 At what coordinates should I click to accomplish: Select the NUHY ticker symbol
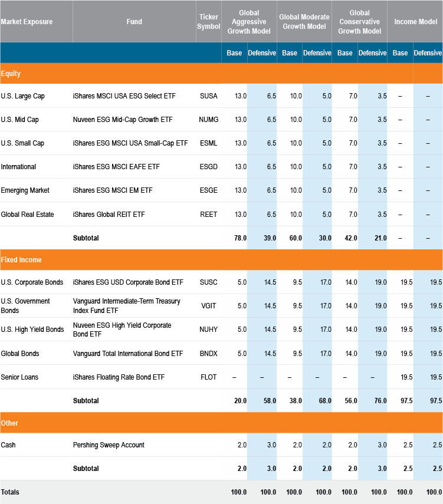tap(208, 330)
